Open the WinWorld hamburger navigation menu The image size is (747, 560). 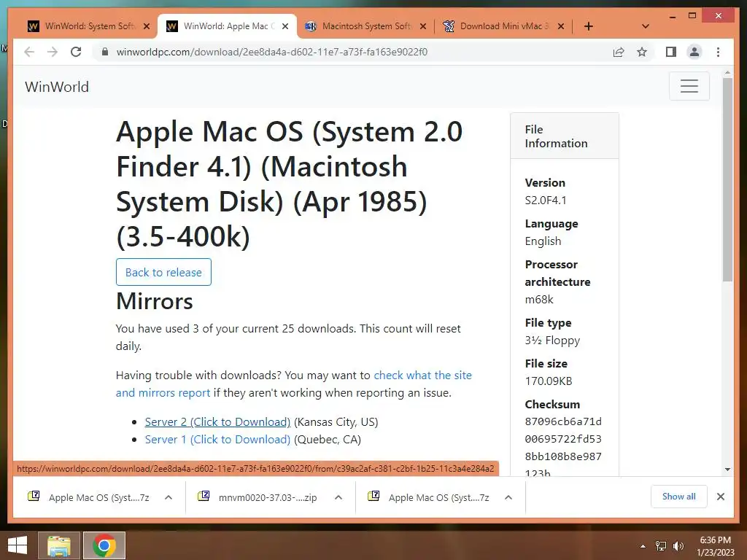(689, 86)
